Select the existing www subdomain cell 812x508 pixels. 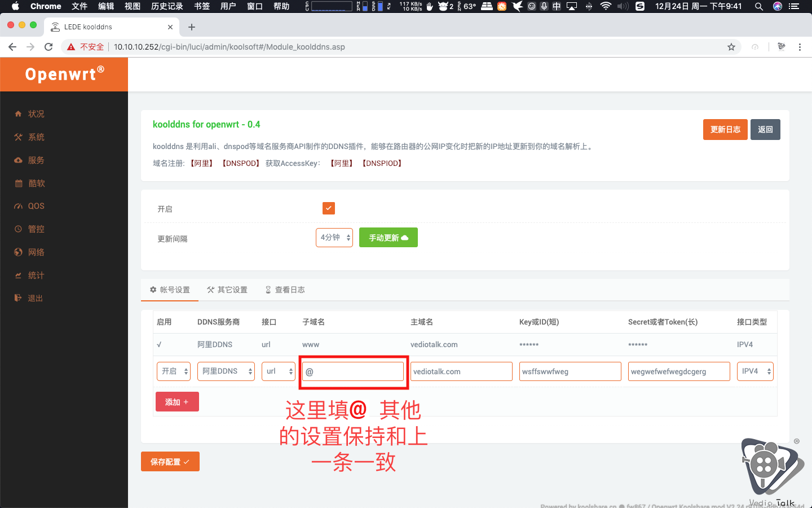coord(311,344)
